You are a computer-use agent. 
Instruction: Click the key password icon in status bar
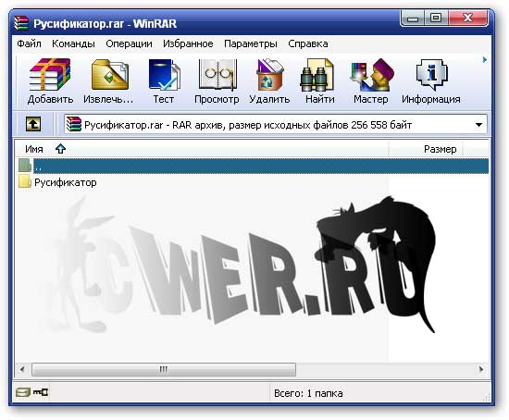[x=40, y=392]
